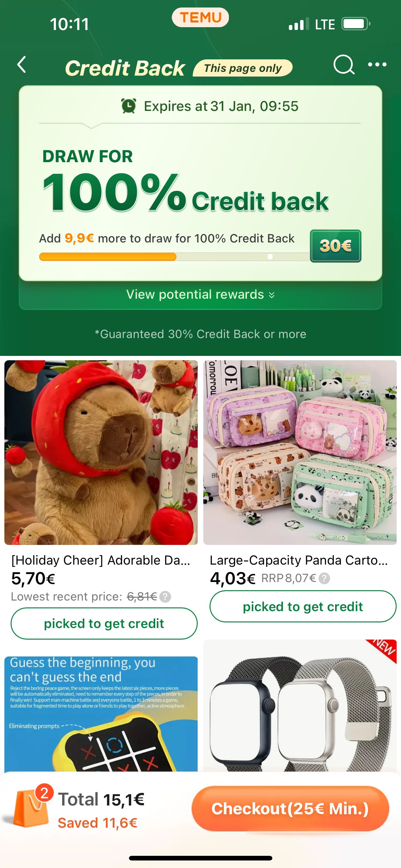Expand View potential rewards

200,295
